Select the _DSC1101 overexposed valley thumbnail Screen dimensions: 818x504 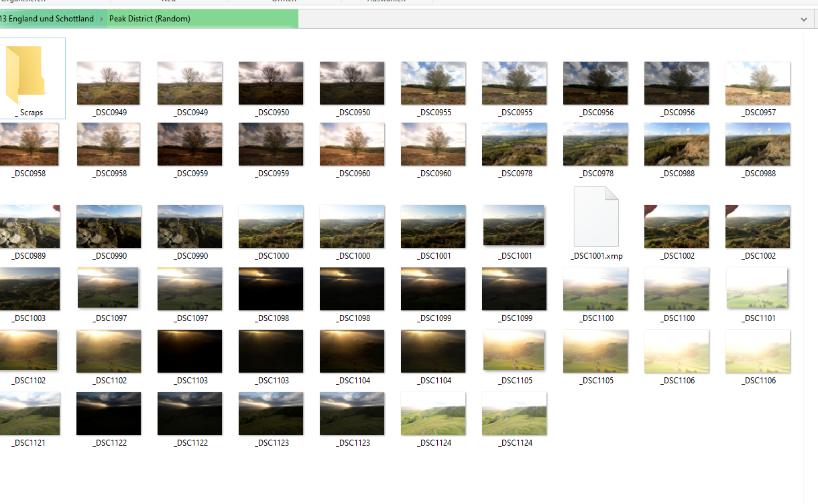758,288
